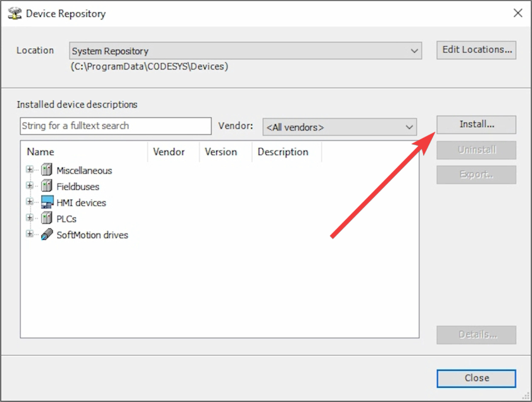532x402 pixels.
Task: Select the HMI devices row label
Action: (x=81, y=203)
